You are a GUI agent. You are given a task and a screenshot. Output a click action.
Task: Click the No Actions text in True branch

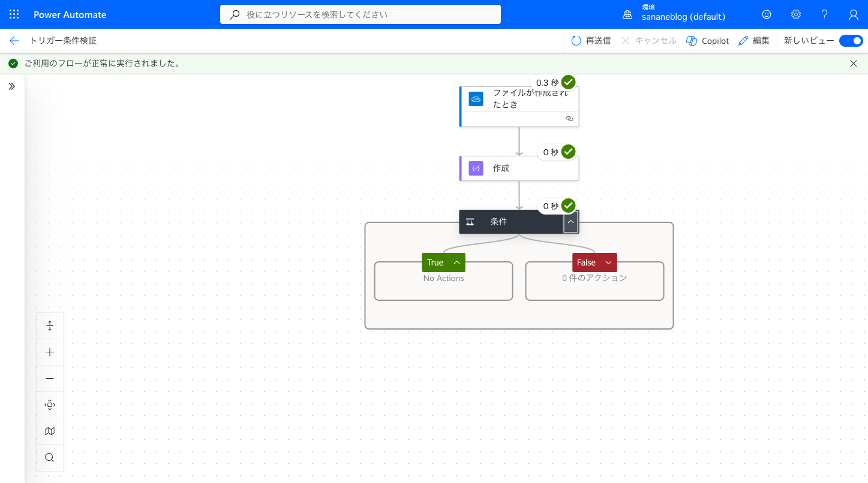click(444, 278)
